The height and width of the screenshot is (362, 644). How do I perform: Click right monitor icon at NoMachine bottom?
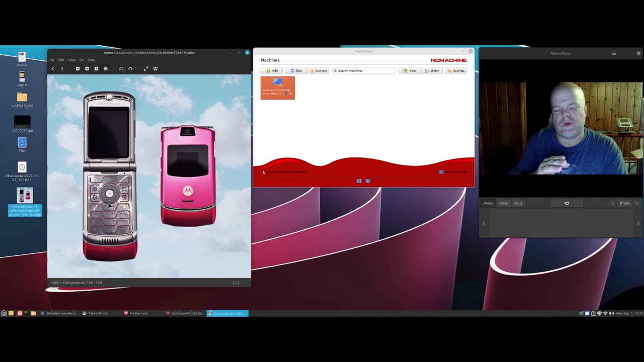pos(368,181)
